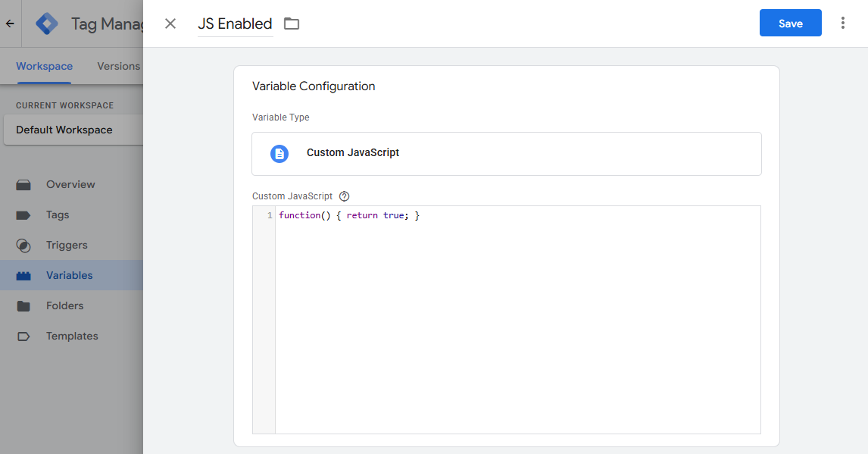Click the blue Custom JavaScript type icon

tap(279, 153)
